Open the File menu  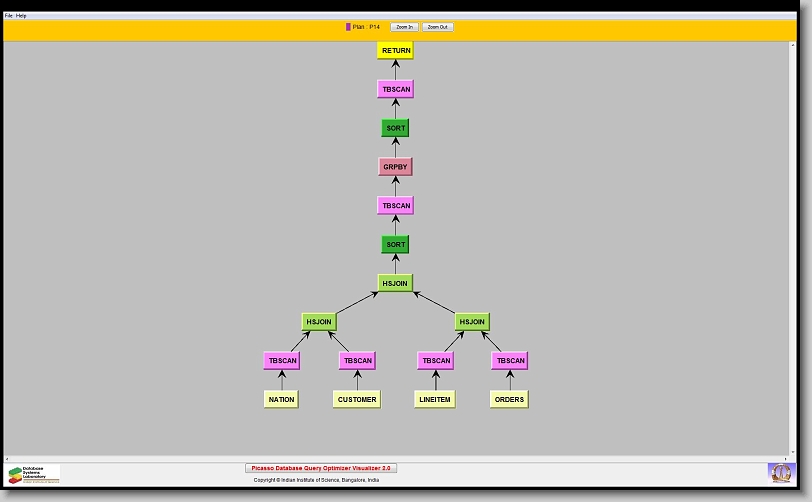pos(9,16)
